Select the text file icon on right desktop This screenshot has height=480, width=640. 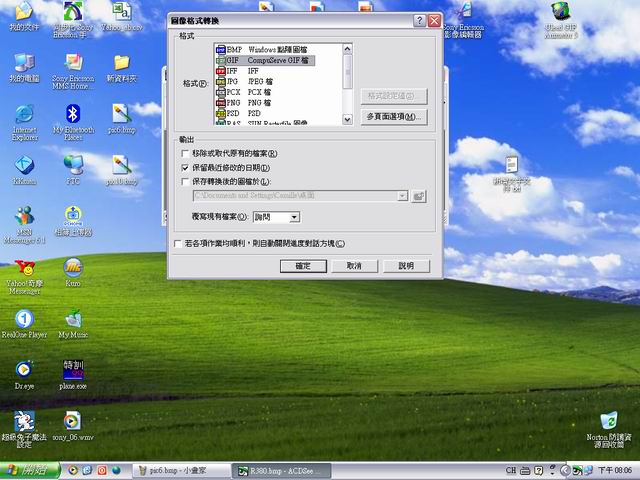(x=511, y=173)
